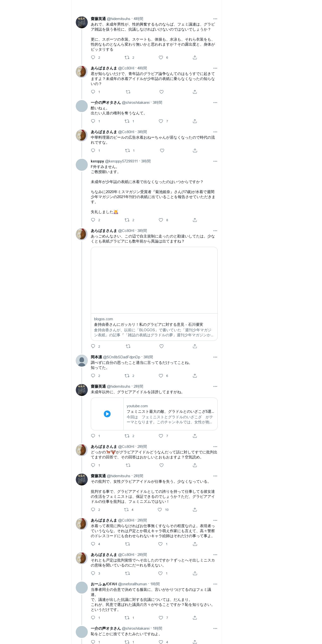Open the blogos.com article card
The width and height of the screenshot is (322, 644).
pos(154,294)
